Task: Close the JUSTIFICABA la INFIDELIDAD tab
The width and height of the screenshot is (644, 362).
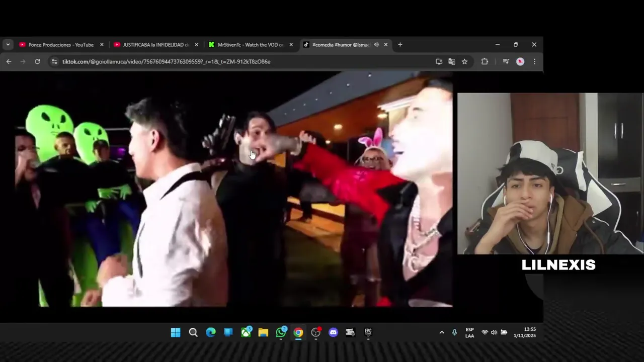Action: (x=196, y=45)
